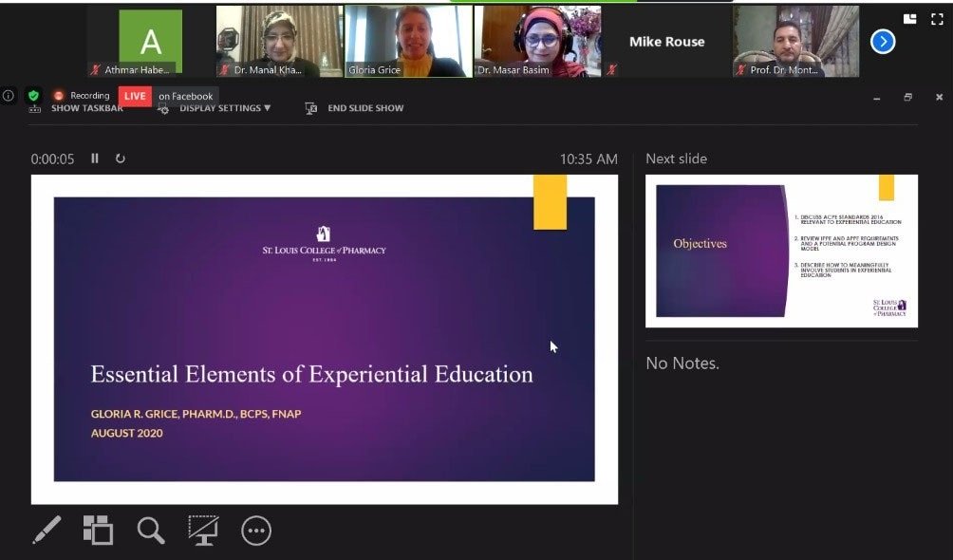Click Show Taskbar option

tap(85, 108)
